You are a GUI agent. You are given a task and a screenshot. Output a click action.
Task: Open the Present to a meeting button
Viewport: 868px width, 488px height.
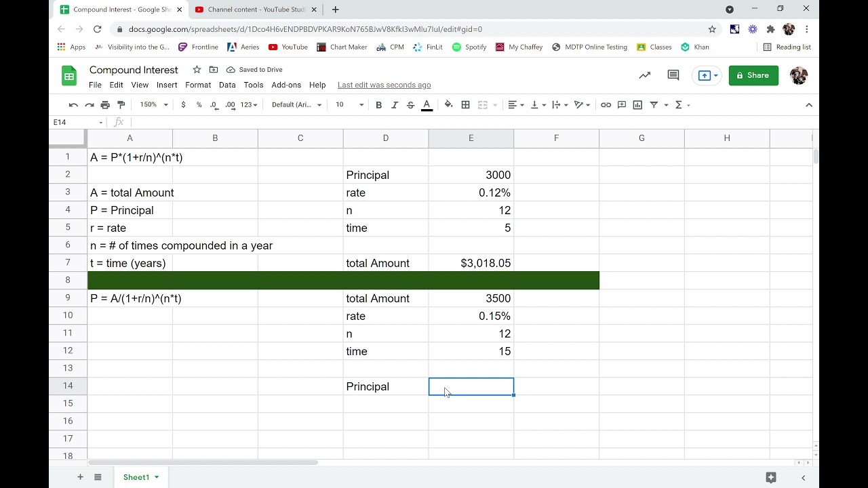[x=707, y=75]
